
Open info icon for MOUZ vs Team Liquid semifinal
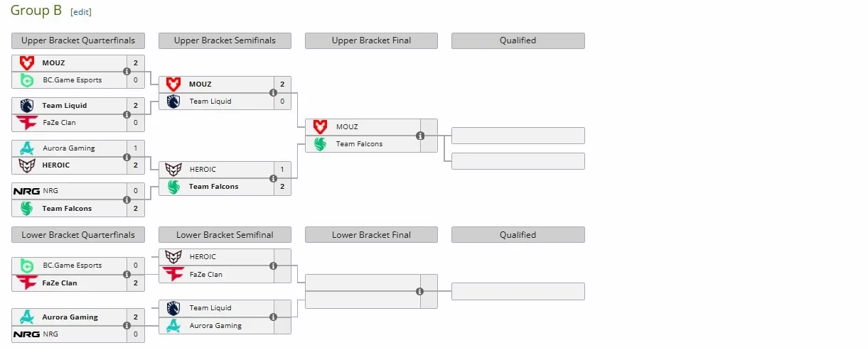pos(273,93)
